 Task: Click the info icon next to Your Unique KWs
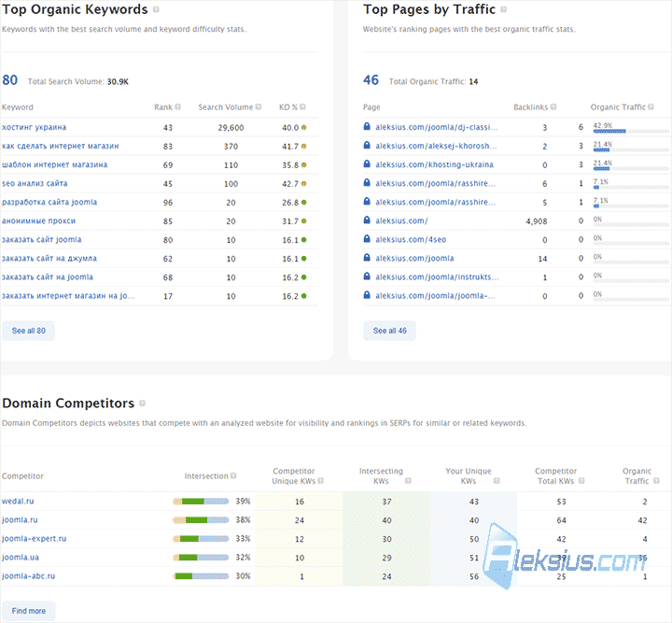point(497,481)
